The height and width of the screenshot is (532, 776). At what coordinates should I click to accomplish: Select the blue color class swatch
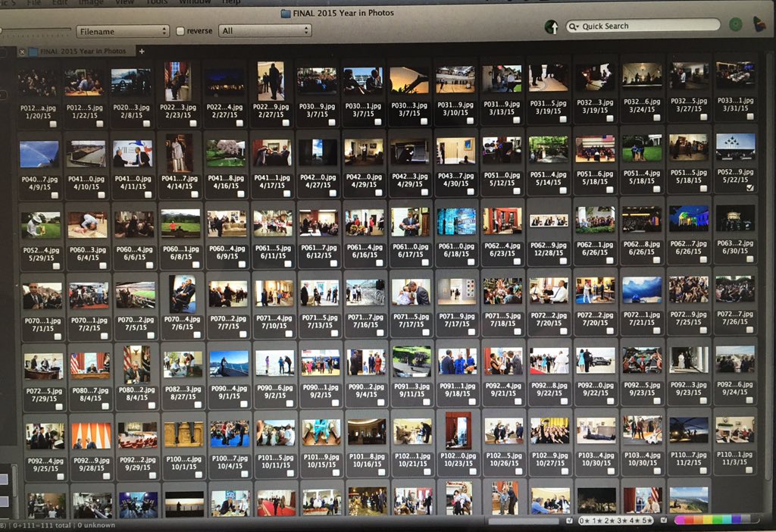[736, 518]
